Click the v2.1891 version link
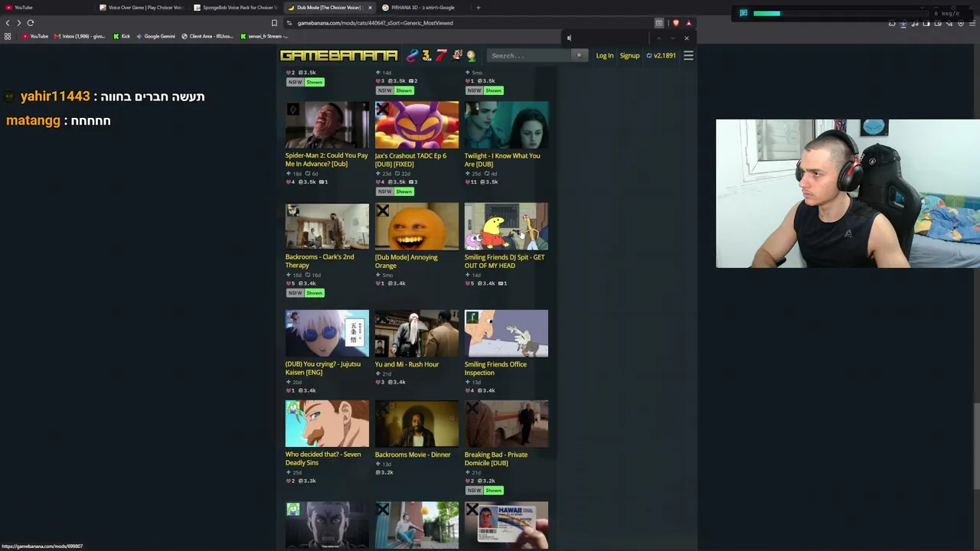The image size is (980, 551). point(661,55)
